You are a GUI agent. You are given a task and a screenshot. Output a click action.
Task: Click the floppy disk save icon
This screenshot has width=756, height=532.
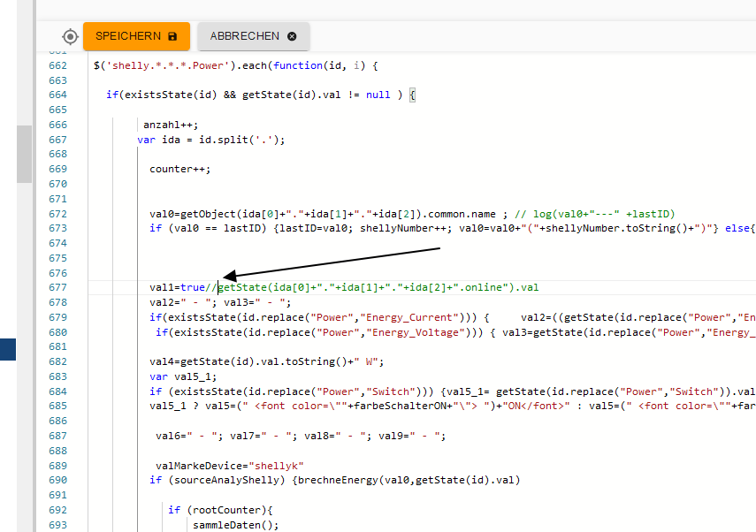pyautogui.click(x=172, y=36)
